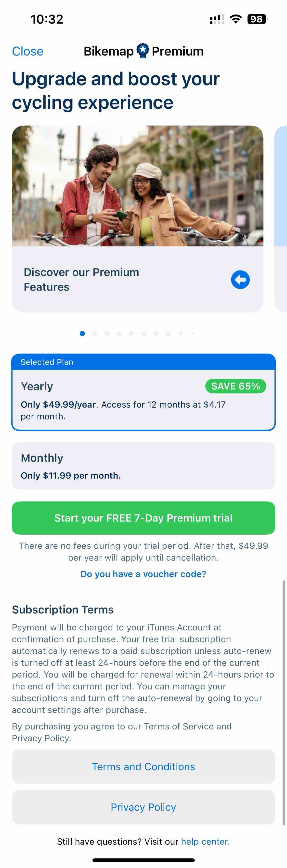Tap the blue arrow icon on feature card
Screen dimensions: 287x868
click(x=240, y=279)
